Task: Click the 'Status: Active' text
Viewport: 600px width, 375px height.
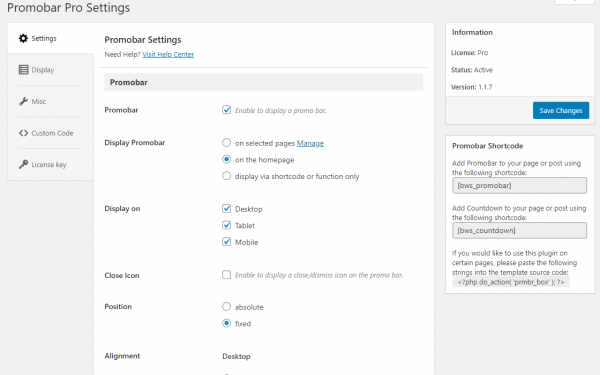Action: 472,70
